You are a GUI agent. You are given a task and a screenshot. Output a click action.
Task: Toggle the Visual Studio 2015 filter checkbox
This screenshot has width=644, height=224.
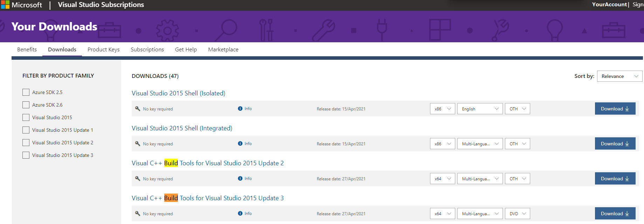pos(26,117)
